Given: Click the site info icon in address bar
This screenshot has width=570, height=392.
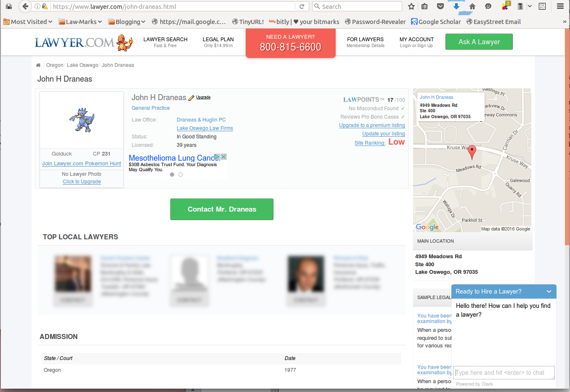Looking at the screenshot, I should point(37,6).
